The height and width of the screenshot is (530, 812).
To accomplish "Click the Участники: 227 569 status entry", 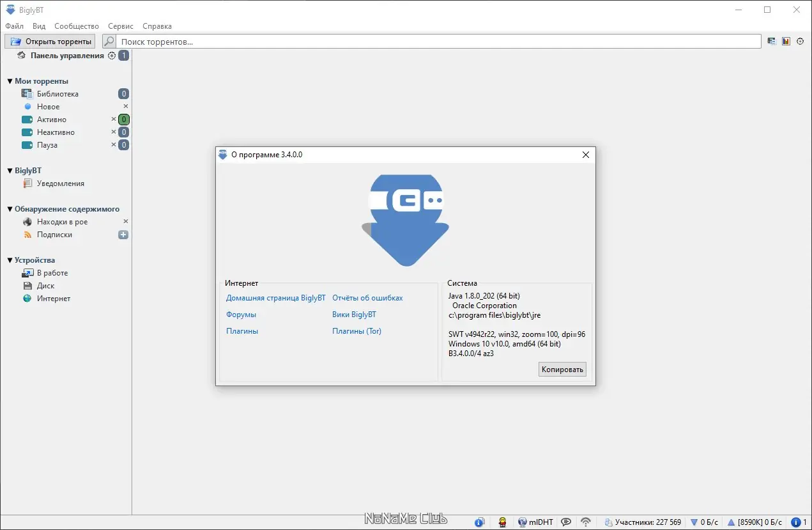I will tap(643, 522).
